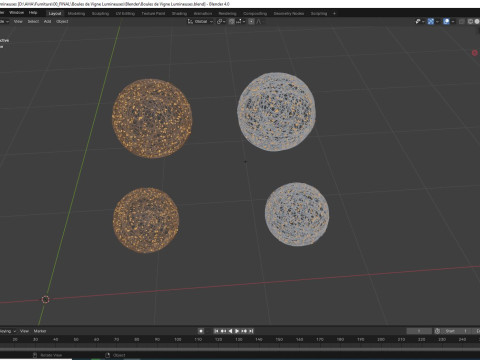Switch to the Compositing workspace tab
The image size is (480, 360).
tap(255, 14)
